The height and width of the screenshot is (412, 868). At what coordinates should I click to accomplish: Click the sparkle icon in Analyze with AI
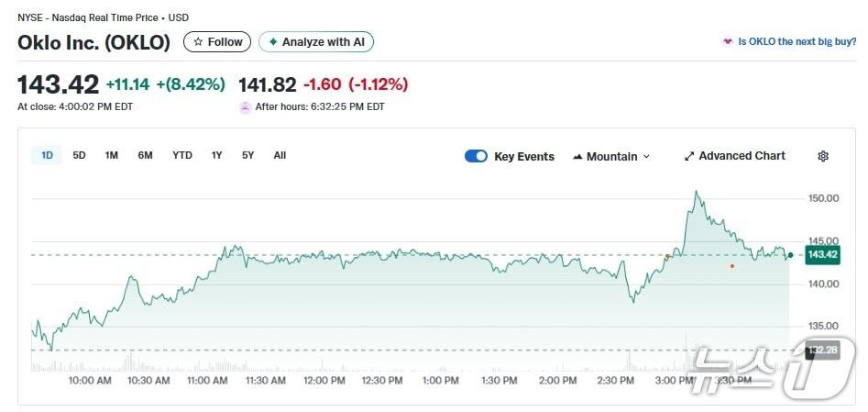(273, 42)
